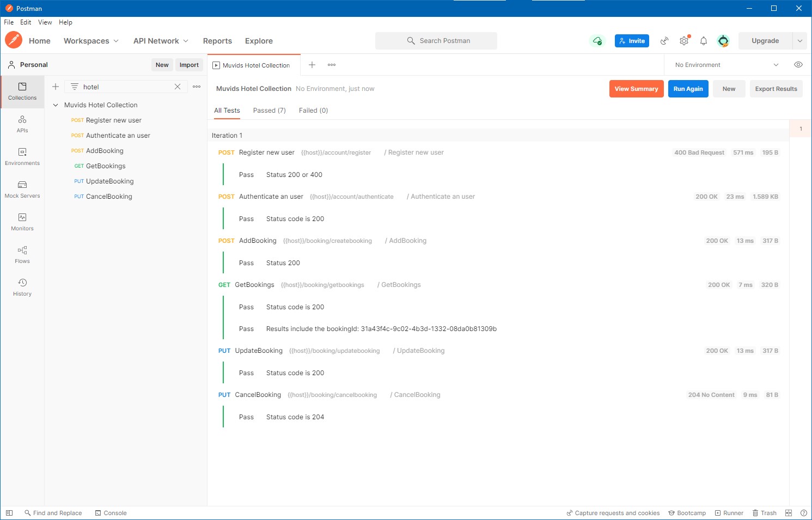Viewport: 812px width, 520px height.
Task: Expand the API Network dropdown
Action: [161, 41]
